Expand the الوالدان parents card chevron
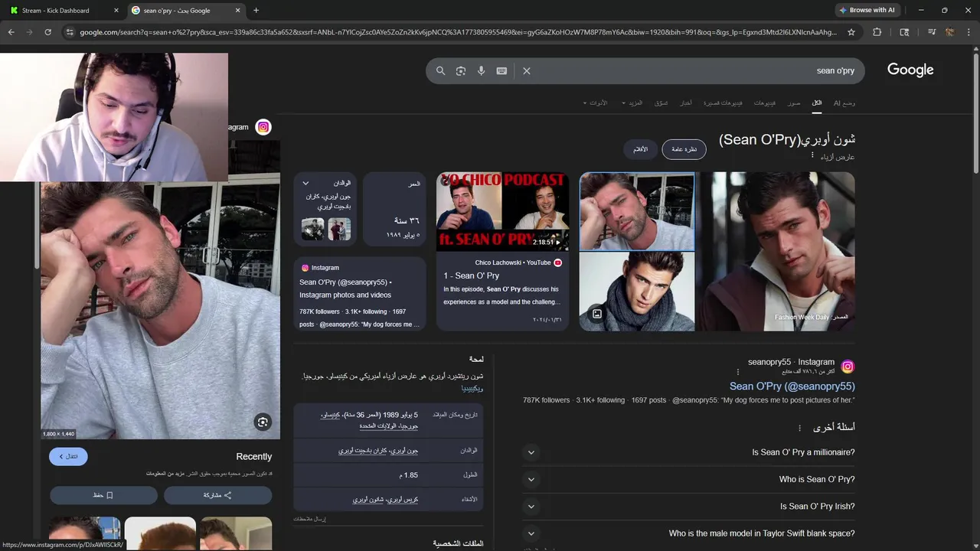Image resolution: width=980 pixels, height=551 pixels. [x=305, y=183]
